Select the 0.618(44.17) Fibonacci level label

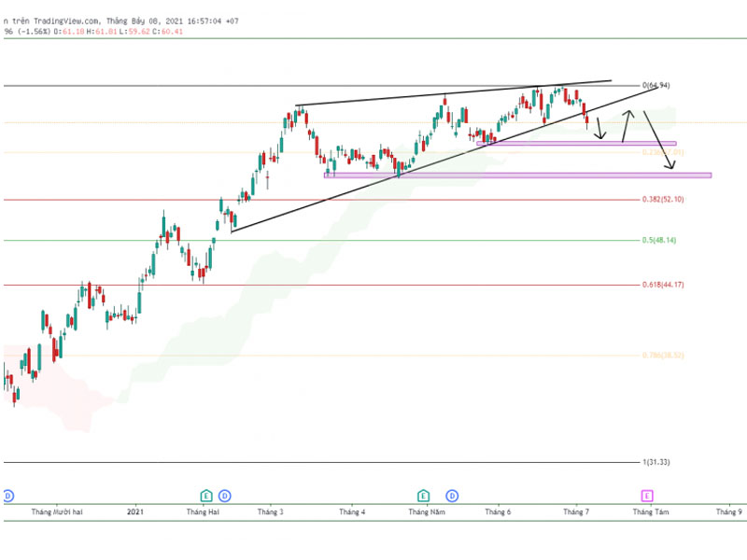point(663,285)
